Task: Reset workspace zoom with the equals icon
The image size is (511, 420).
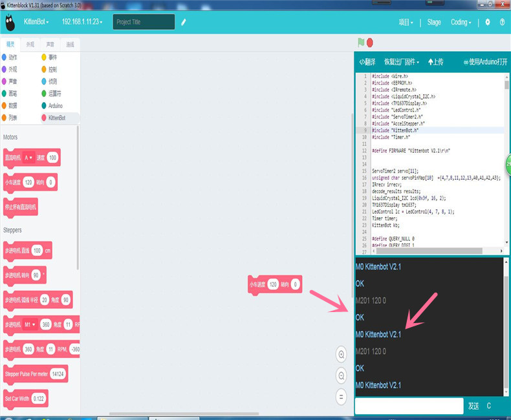Action: click(x=342, y=397)
